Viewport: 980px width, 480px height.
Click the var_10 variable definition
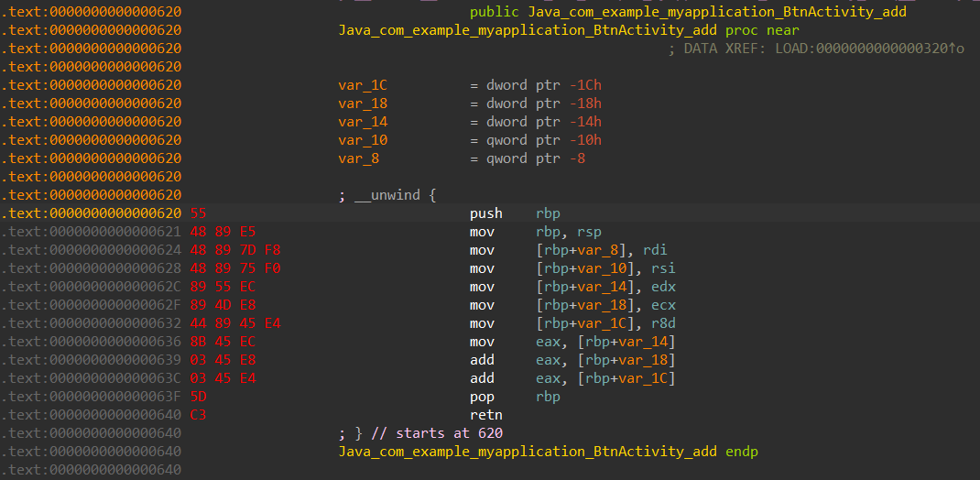pos(363,140)
